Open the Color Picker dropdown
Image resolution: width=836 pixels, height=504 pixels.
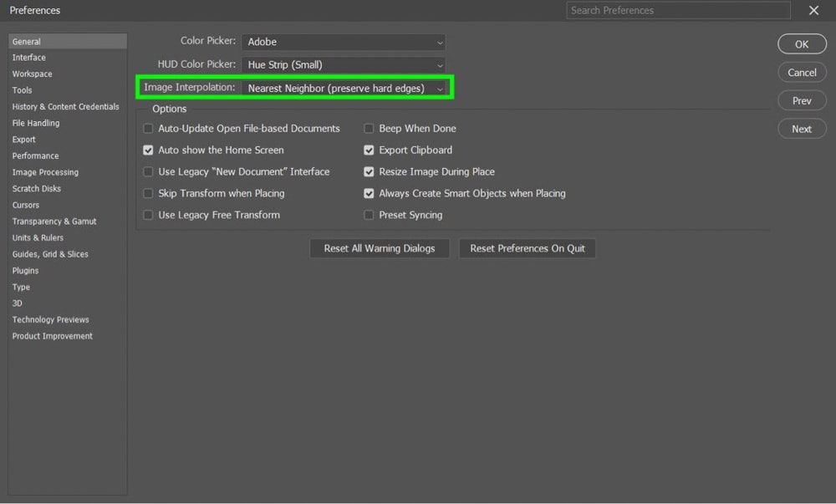click(343, 41)
